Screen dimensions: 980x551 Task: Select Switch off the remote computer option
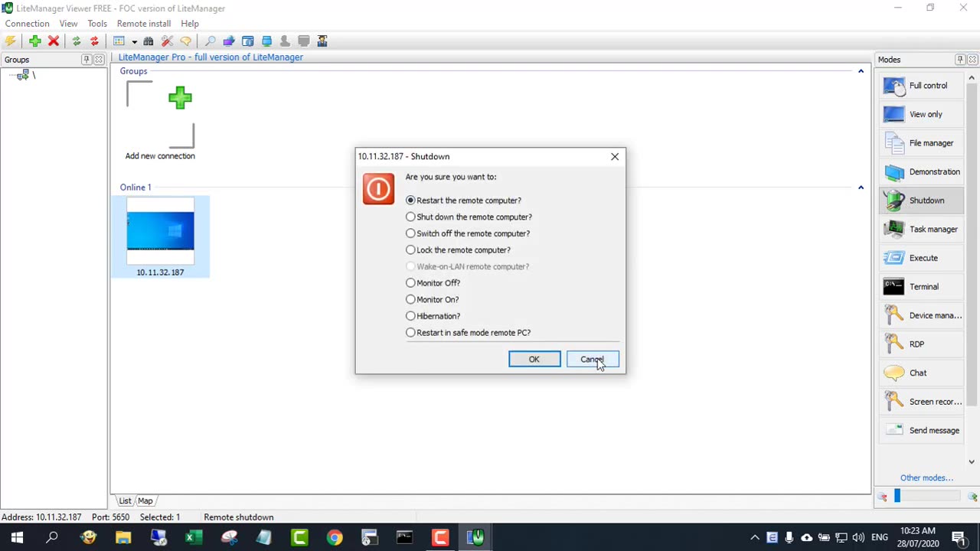click(x=468, y=233)
